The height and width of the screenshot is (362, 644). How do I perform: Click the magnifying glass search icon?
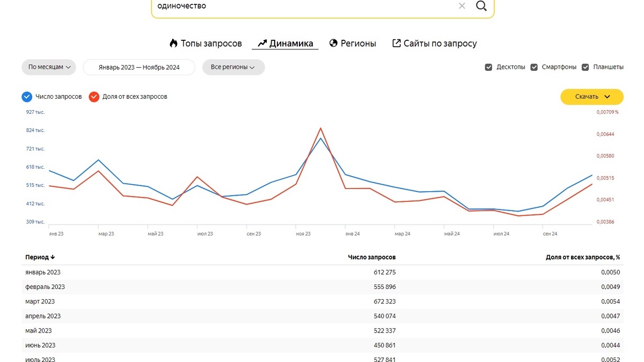481,6
